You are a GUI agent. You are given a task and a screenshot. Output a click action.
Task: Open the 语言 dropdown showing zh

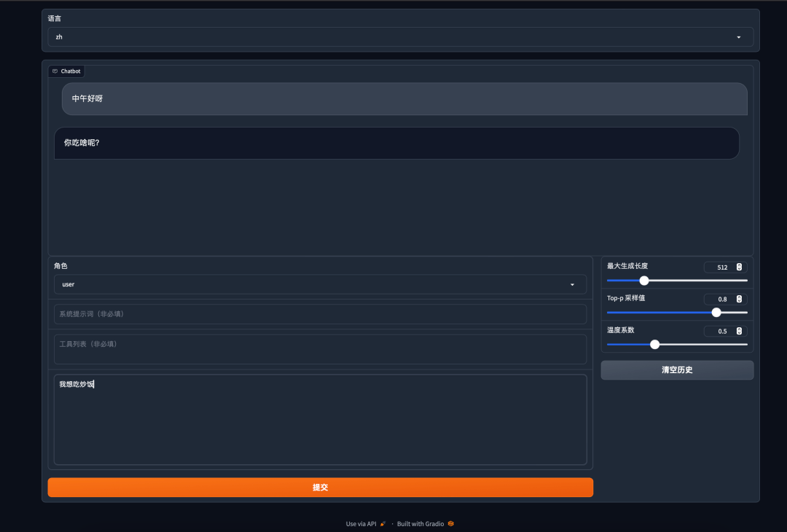point(393,36)
